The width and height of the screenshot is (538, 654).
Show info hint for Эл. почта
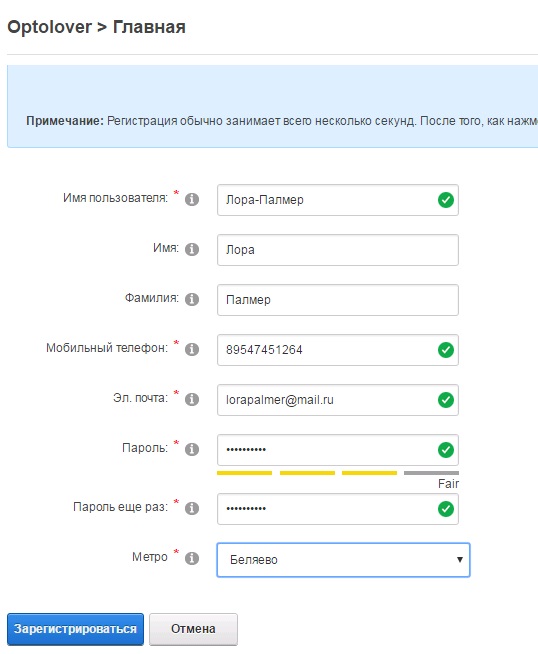(x=191, y=399)
